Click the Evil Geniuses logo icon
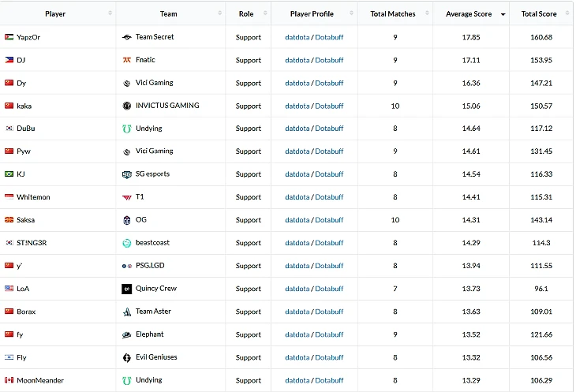576x392 pixels. [127, 357]
